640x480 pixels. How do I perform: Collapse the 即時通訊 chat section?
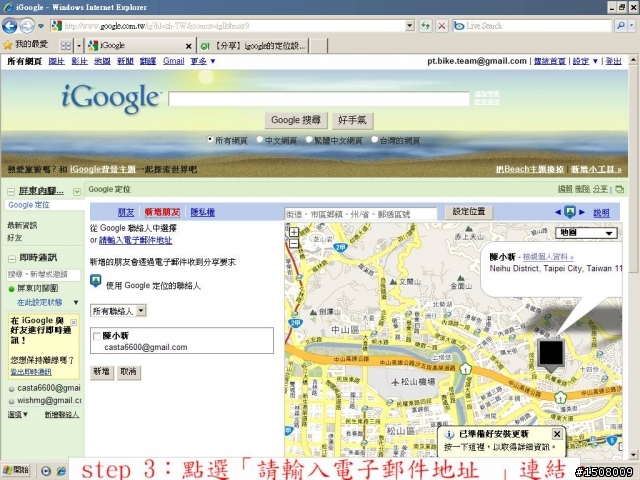(12, 258)
